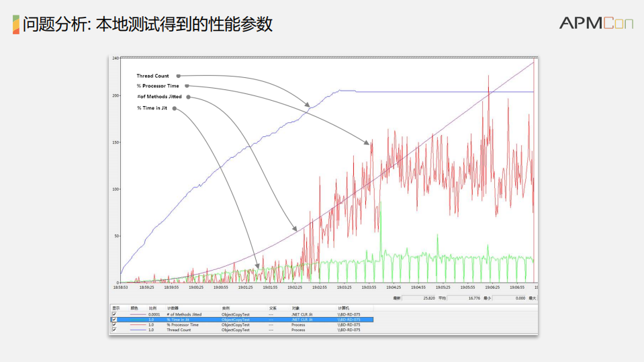
Task: Click the % Processor Time red color swatch
Action: pos(138,324)
